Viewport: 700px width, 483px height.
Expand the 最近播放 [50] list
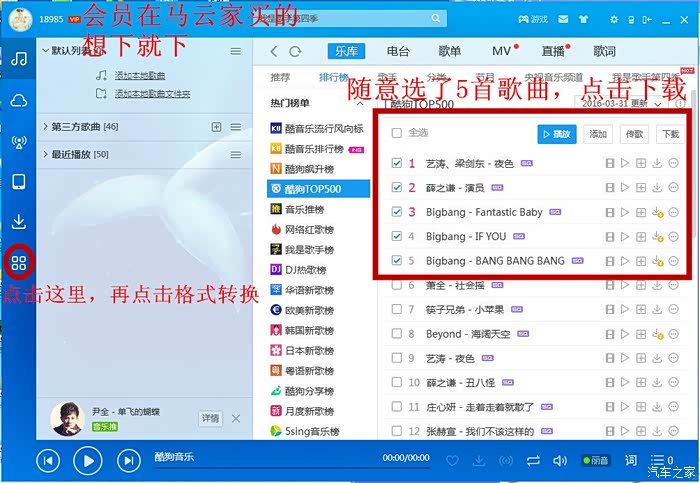tap(45, 154)
